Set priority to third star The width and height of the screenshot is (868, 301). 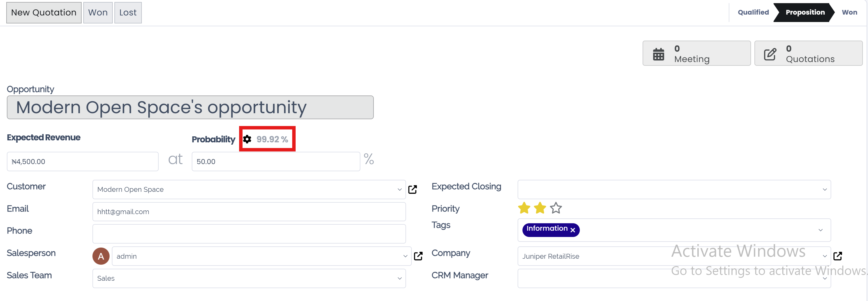556,208
